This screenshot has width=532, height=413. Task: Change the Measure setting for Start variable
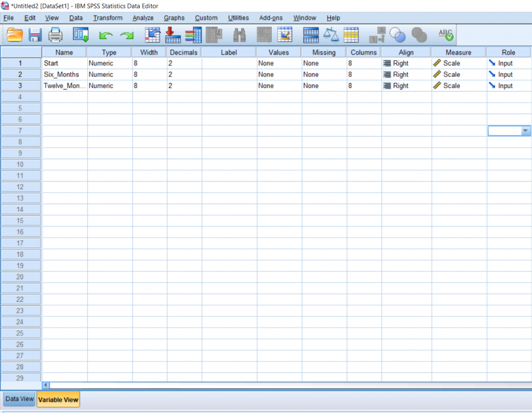[x=458, y=63]
